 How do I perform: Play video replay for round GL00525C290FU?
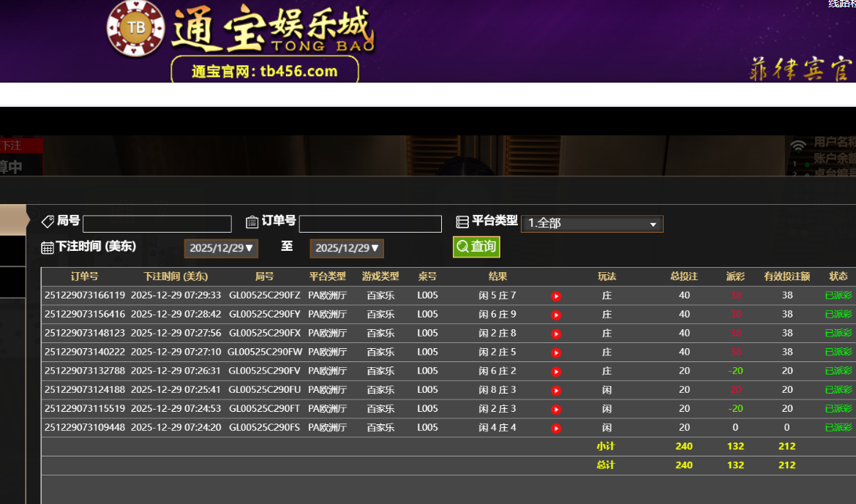[556, 391]
